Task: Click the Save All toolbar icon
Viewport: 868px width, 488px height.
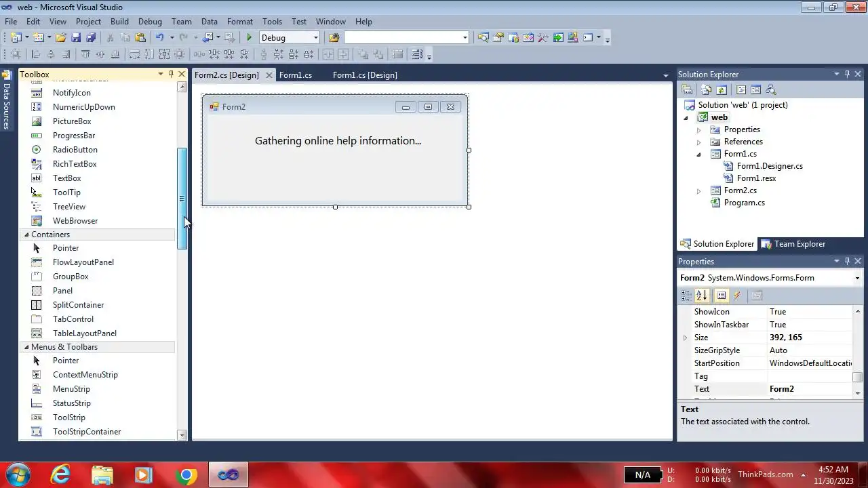Action: pos(91,38)
